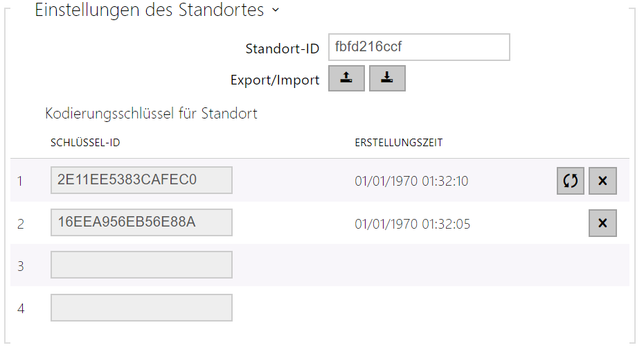Click the empty key field in row 3
This screenshot has height=352, width=644.
point(141,265)
